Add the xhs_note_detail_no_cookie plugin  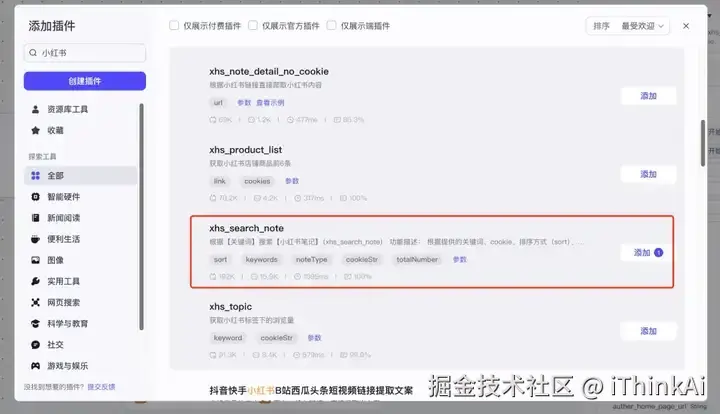click(648, 96)
